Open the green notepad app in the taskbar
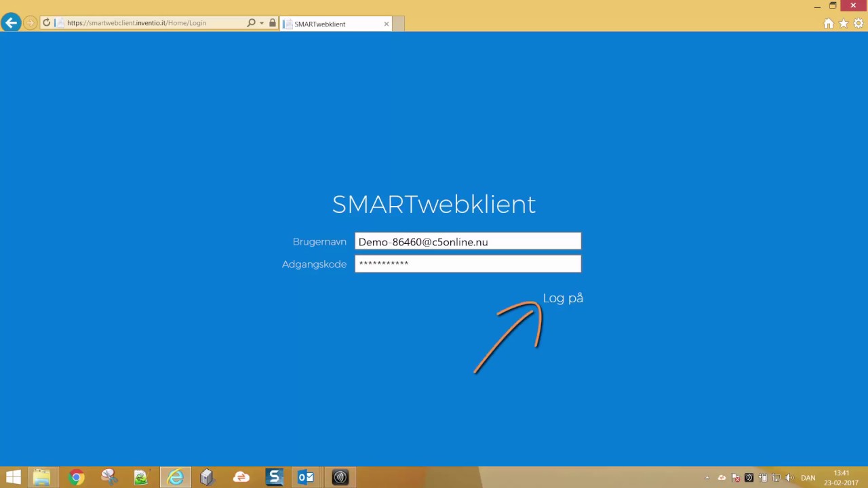 click(x=141, y=477)
